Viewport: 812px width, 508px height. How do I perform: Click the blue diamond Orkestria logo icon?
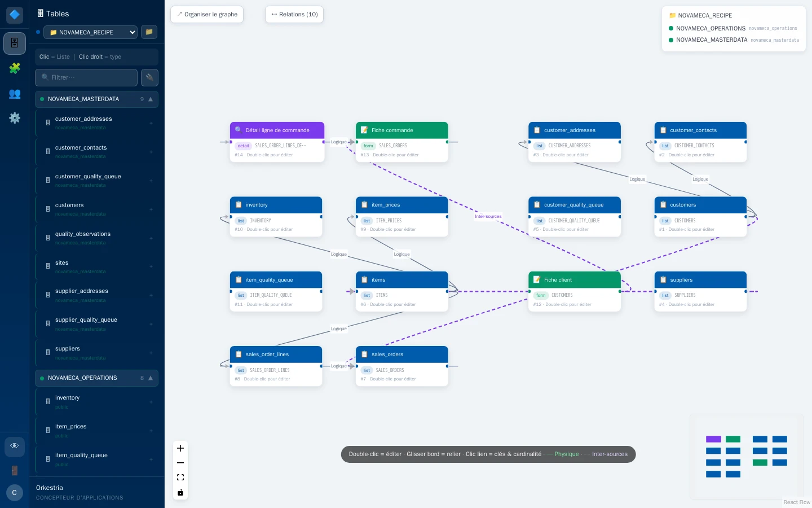15,14
